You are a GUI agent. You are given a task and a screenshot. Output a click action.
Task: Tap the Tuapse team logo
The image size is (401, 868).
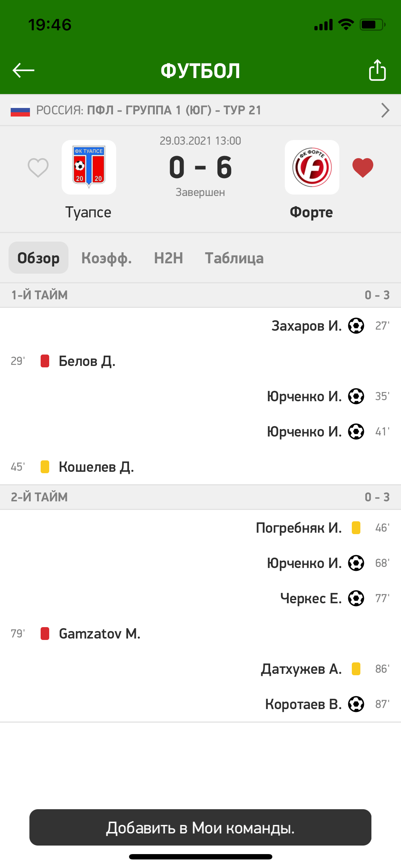[x=89, y=167]
